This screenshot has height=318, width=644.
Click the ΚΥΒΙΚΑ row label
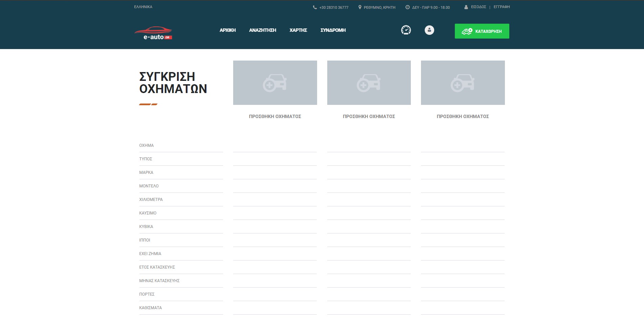pyautogui.click(x=146, y=227)
